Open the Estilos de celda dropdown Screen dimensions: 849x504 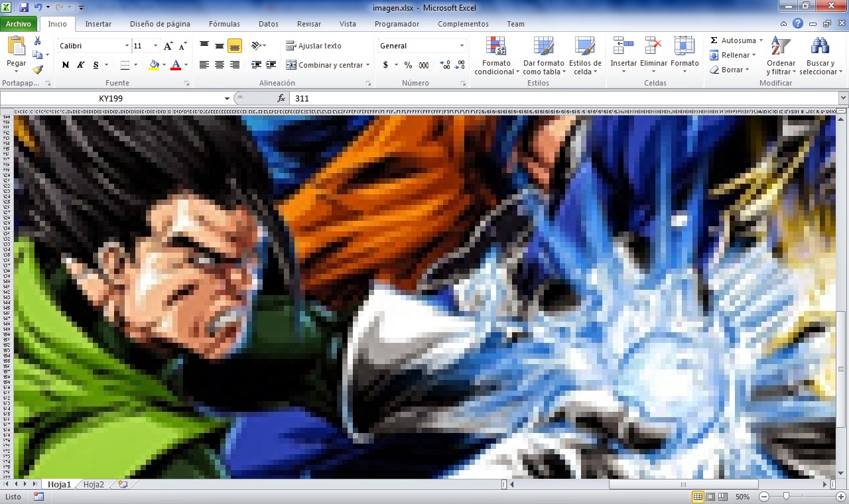(x=584, y=55)
